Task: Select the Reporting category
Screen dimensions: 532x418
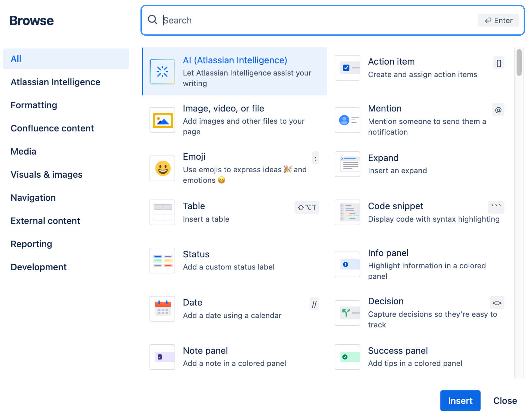Action: click(31, 244)
